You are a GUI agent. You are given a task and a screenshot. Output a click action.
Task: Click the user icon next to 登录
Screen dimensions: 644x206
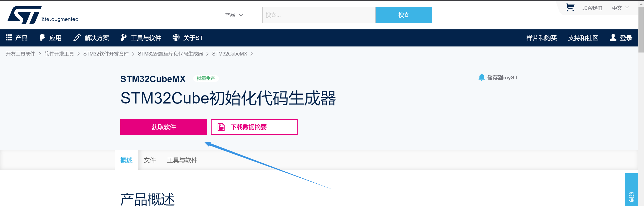click(x=613, y=38)
